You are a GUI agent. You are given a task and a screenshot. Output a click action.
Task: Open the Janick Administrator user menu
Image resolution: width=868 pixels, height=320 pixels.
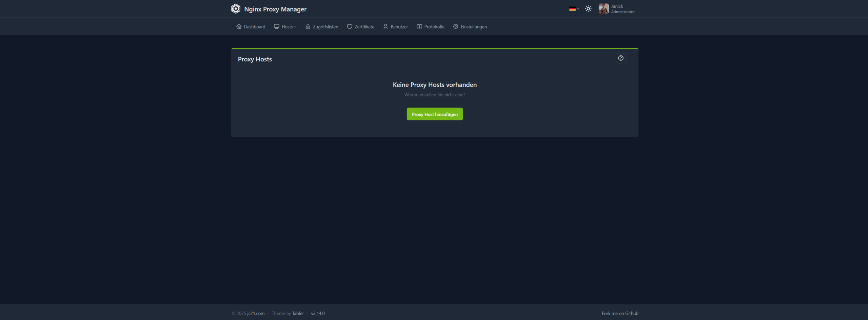623,9
